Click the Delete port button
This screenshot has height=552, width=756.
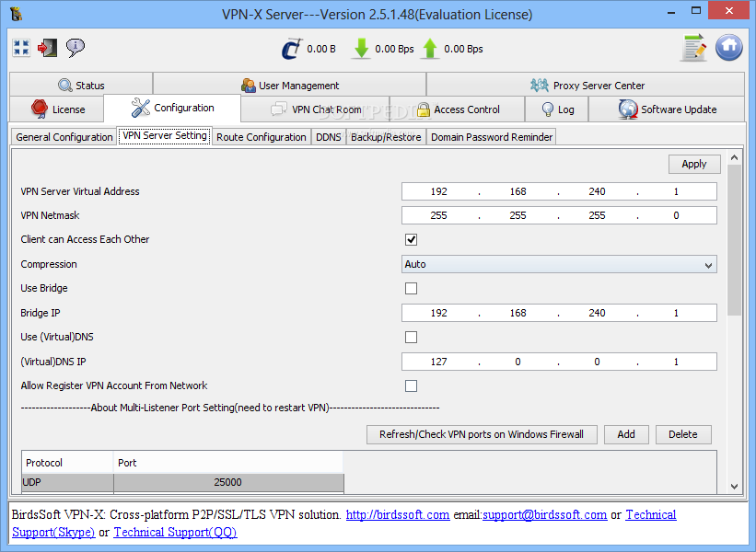click(683, 434)
